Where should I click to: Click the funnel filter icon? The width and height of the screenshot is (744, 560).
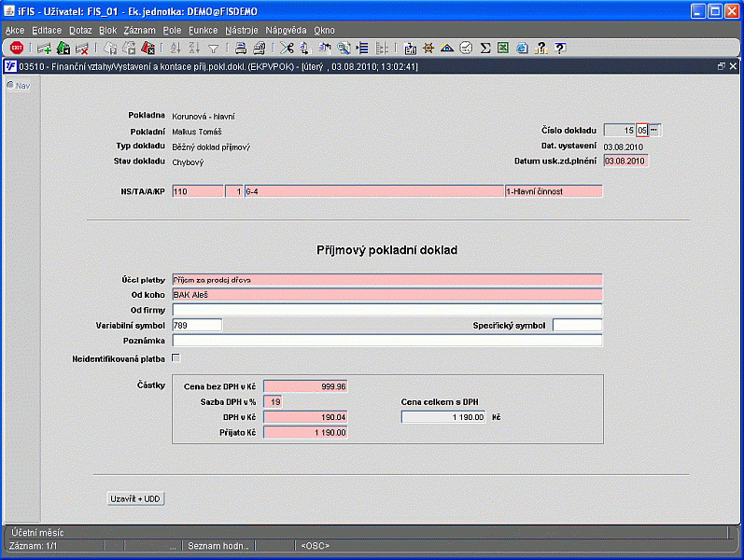click(213, 48)
